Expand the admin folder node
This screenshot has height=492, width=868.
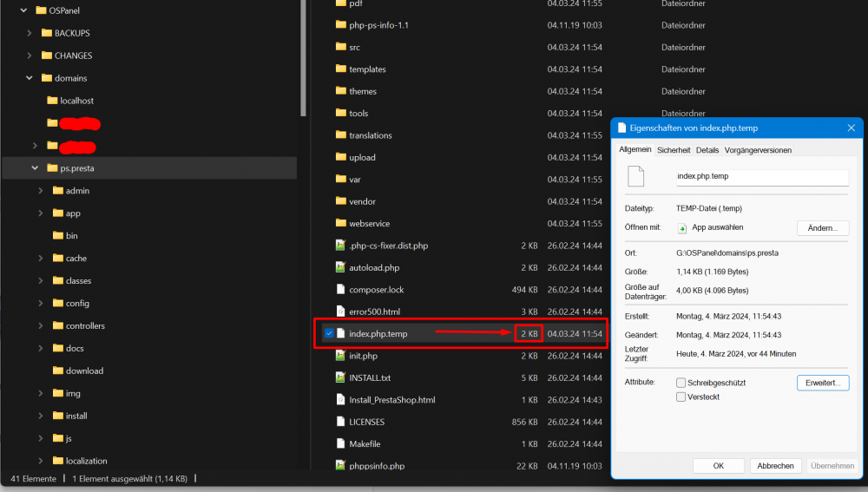(x=41, y=190)
